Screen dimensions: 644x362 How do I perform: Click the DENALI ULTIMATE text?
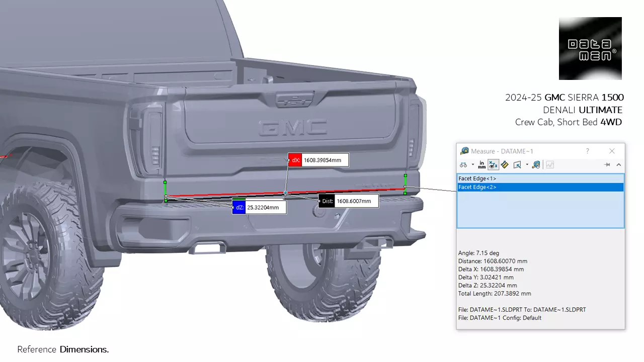tap(583, 110)
